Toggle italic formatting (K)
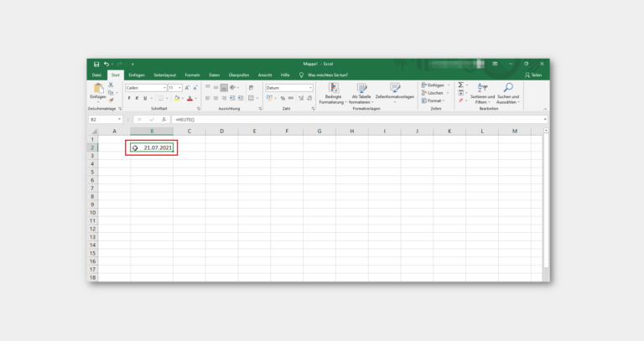This screenshot has height=341, width=644. pyautogui.click(x=138, y=98)
